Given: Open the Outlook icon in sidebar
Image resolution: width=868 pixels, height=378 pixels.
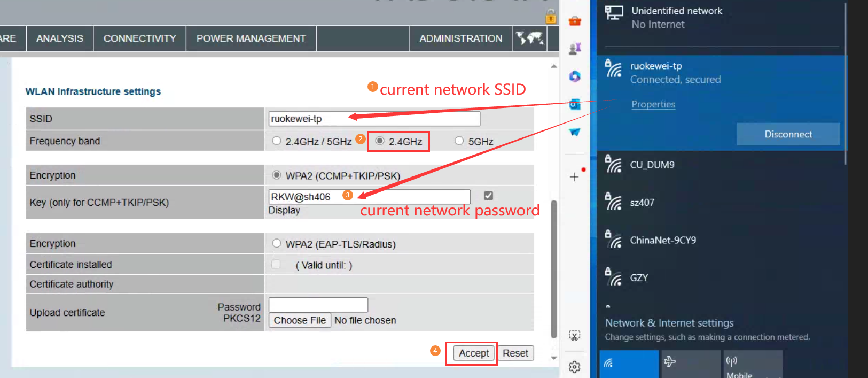Looking at the screenshot, I should point(575,104).
